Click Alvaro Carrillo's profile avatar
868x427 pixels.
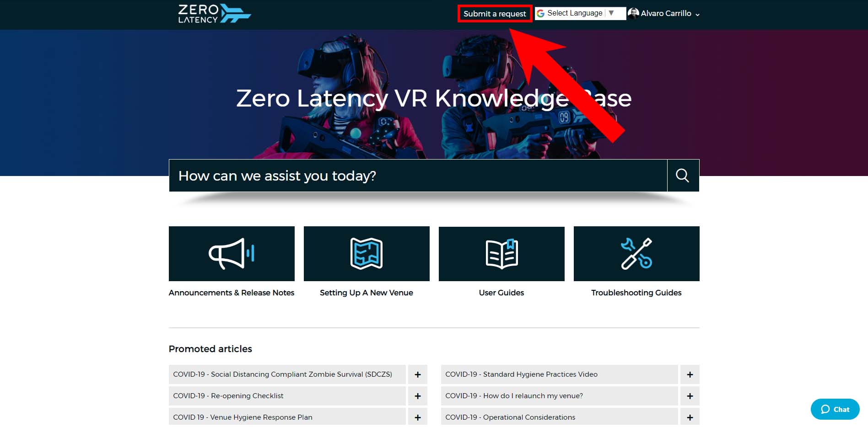pyautogui.click(x=633, y=13)
